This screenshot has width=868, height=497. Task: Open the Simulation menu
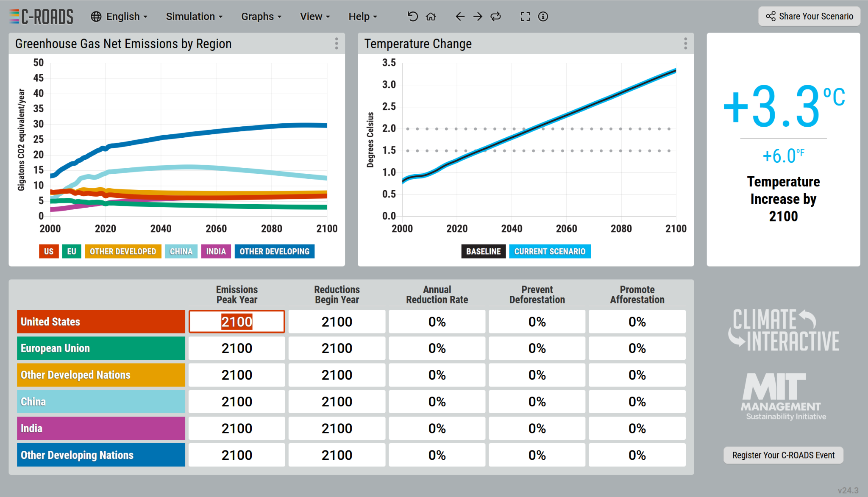(194, 17)
